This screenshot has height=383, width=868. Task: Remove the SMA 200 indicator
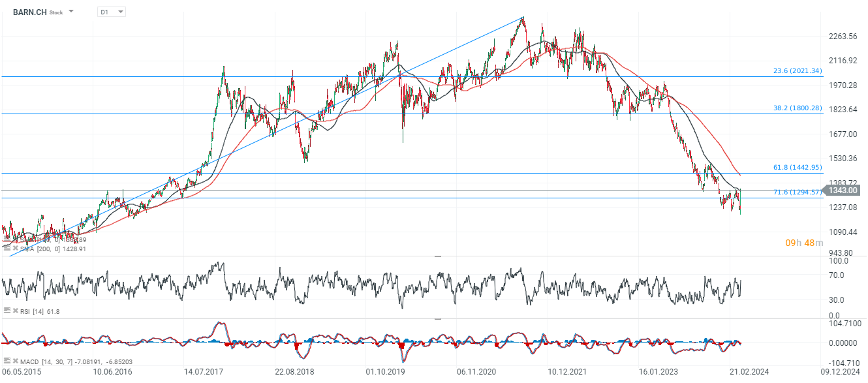click(x=15, y=249)
